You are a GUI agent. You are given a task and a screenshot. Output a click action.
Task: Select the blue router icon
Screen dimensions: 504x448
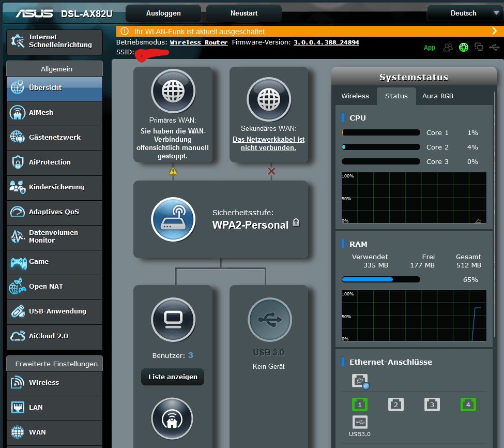pyautogui.click(x=173, y=219)
